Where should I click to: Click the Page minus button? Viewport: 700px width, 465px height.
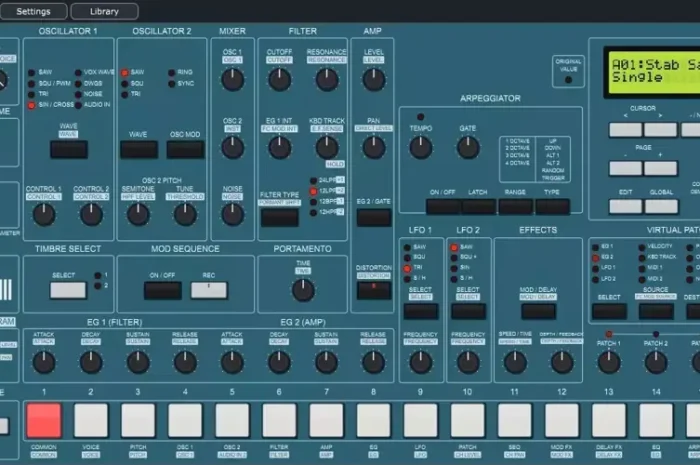tap(625, 168)
